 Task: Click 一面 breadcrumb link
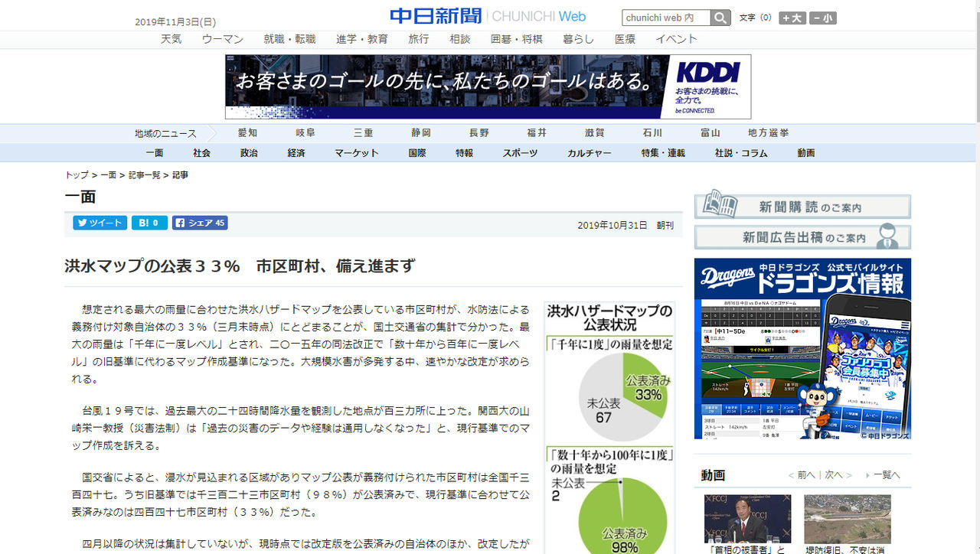pos(108,175)
